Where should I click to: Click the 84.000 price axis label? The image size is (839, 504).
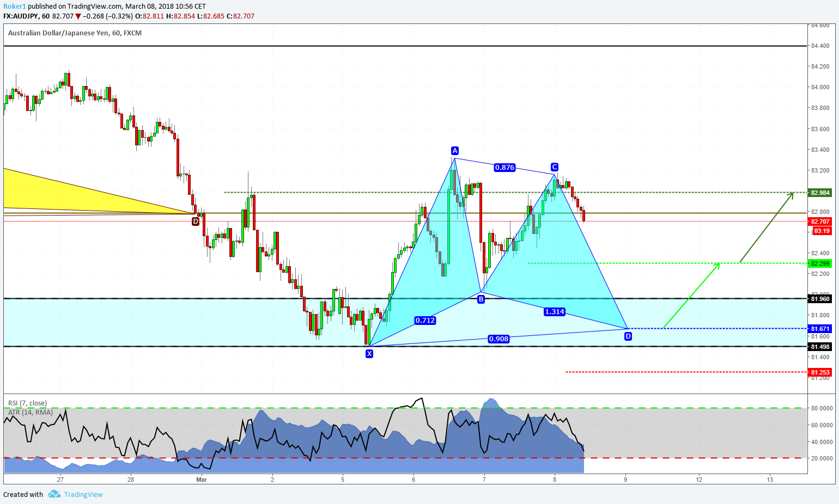point(820,87)
